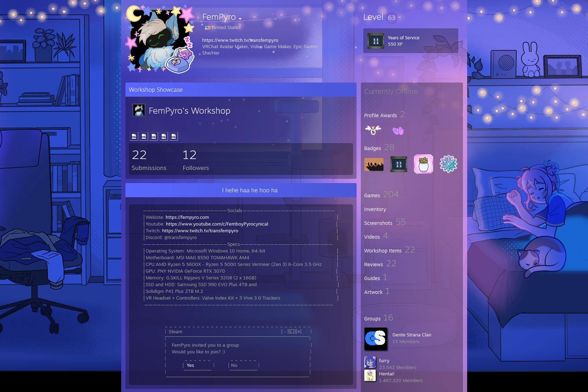Click the 'I hehe haa he hoo ha' header
This screenshot has height=392, width=588.
pyautogui.click(x=241, y=190)
